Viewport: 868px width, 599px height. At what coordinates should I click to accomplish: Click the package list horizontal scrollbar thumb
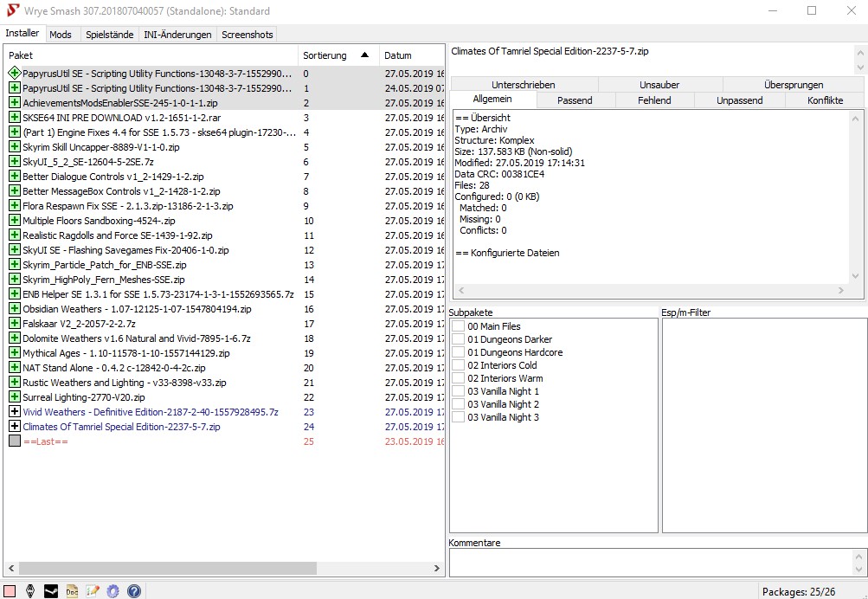coord(168,568)
